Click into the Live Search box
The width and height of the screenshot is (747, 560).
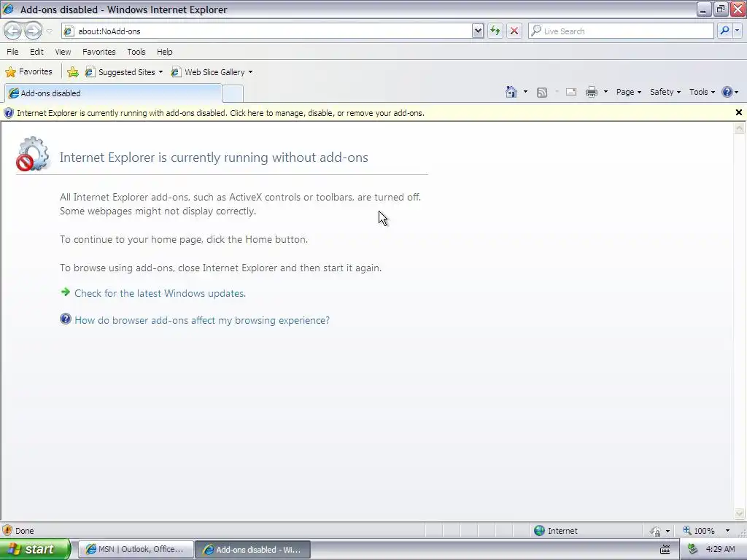click(x=621, y=31)
